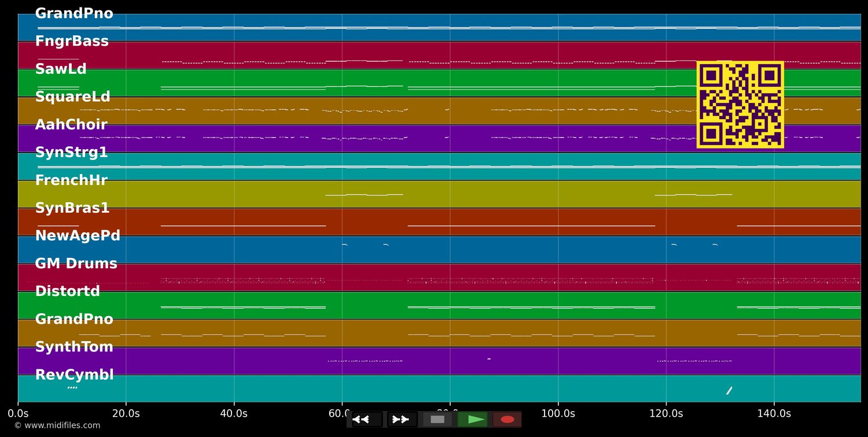The height and width of the screenshot is (437, 868).
Task: Click the 40.0s mark on the time axis
Action: (234, 413)
